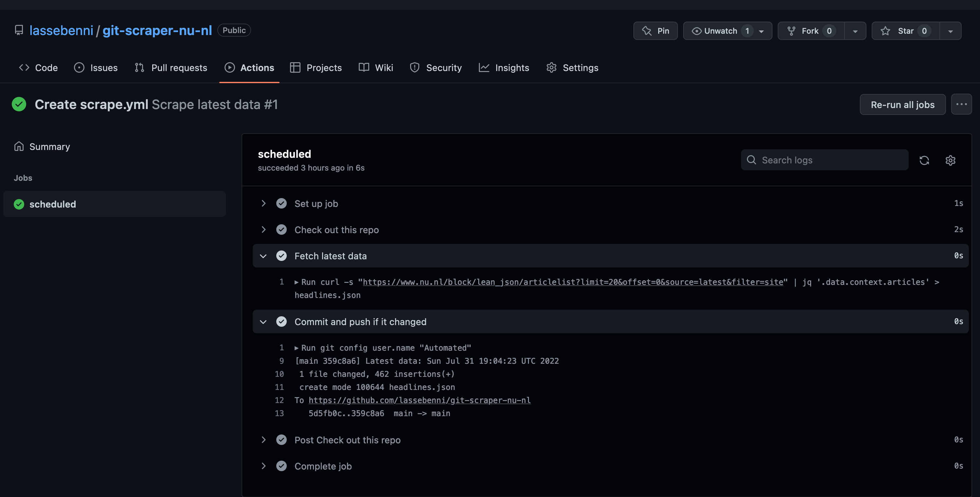Open Summary in the sidebar

(x=49, y=146)
